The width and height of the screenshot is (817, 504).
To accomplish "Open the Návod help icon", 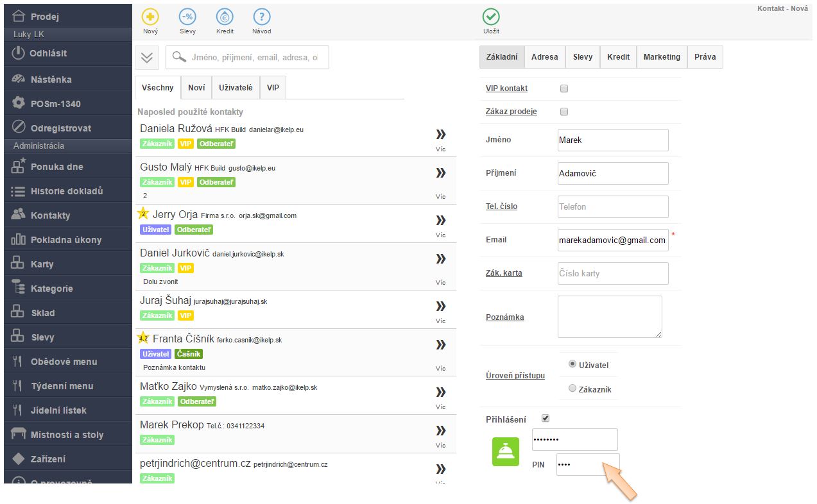I will (261, 17).
